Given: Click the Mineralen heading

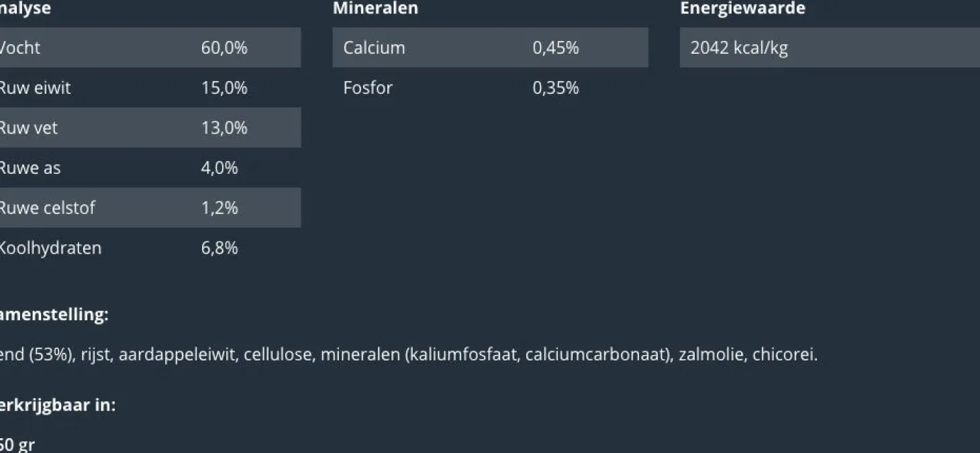Looking at the screenshot, I should click(375, 9).
